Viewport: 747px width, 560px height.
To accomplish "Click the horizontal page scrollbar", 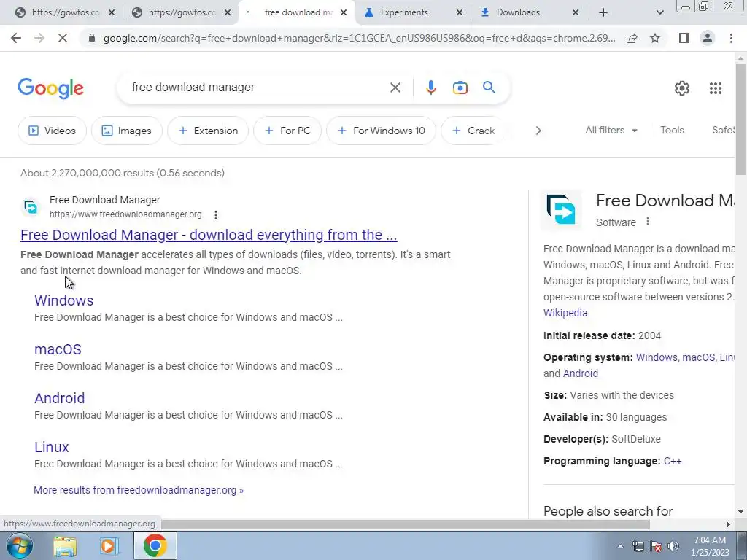I will click(x=405, y=524).
